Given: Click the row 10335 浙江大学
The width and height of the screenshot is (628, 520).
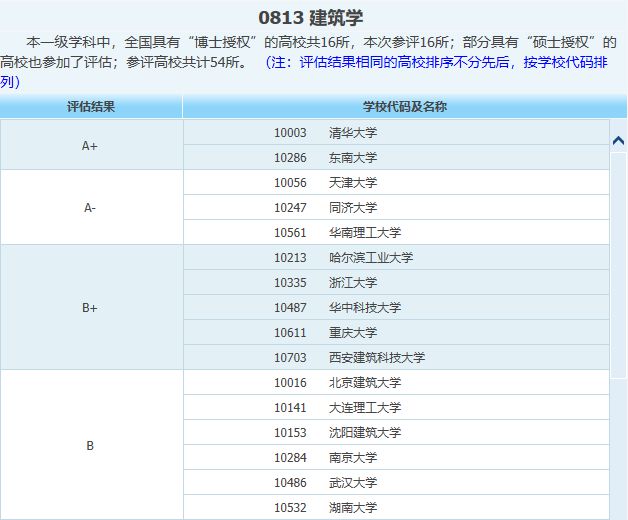Looking at the screenshot, I should click(x=396, y=282).
